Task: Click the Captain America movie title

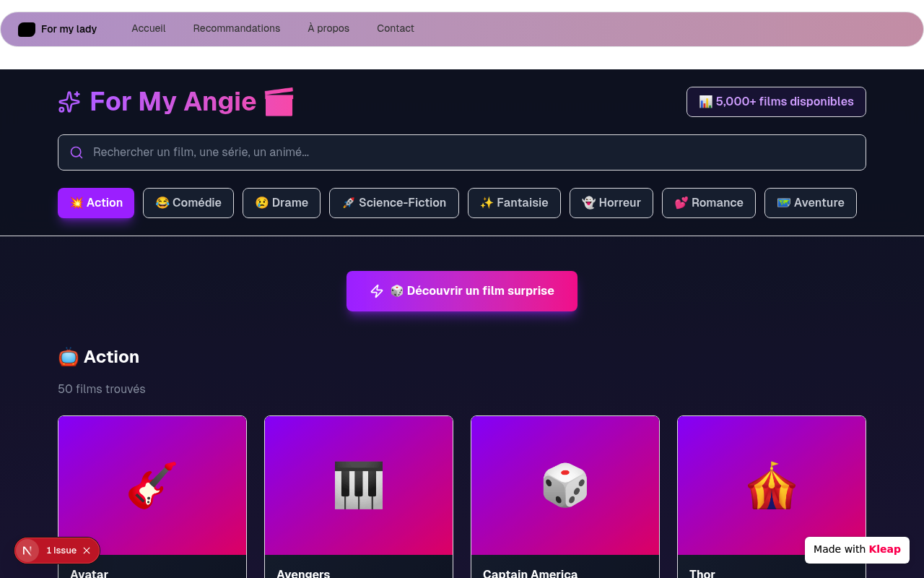Action: [530, 574]
